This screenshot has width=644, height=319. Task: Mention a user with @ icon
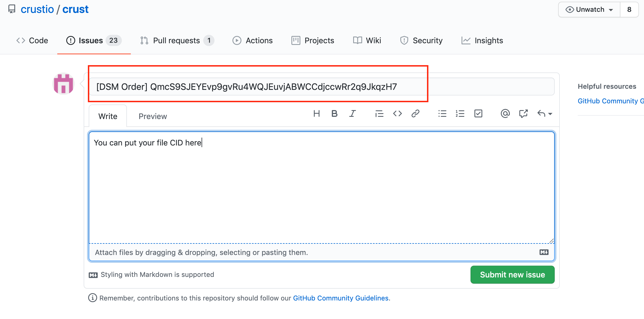click(x=505, y=114)
